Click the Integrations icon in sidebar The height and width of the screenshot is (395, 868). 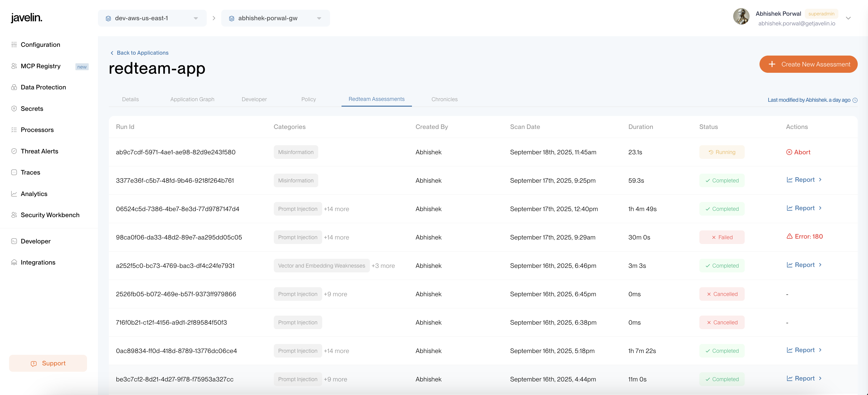(x=14, y=262)
